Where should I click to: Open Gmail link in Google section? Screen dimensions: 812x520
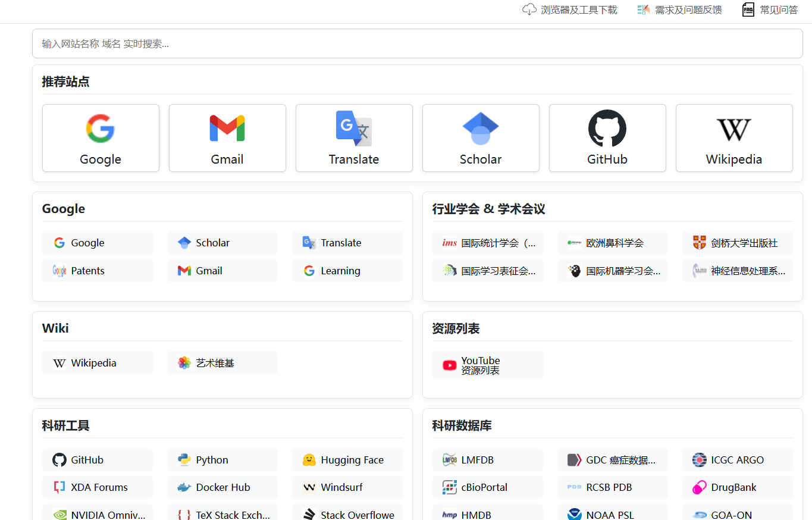pyautogui.click(x=222, y=271)
